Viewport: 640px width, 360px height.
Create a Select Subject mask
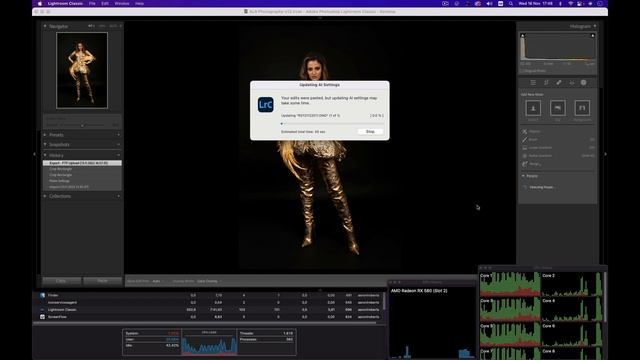pos(533,108)
